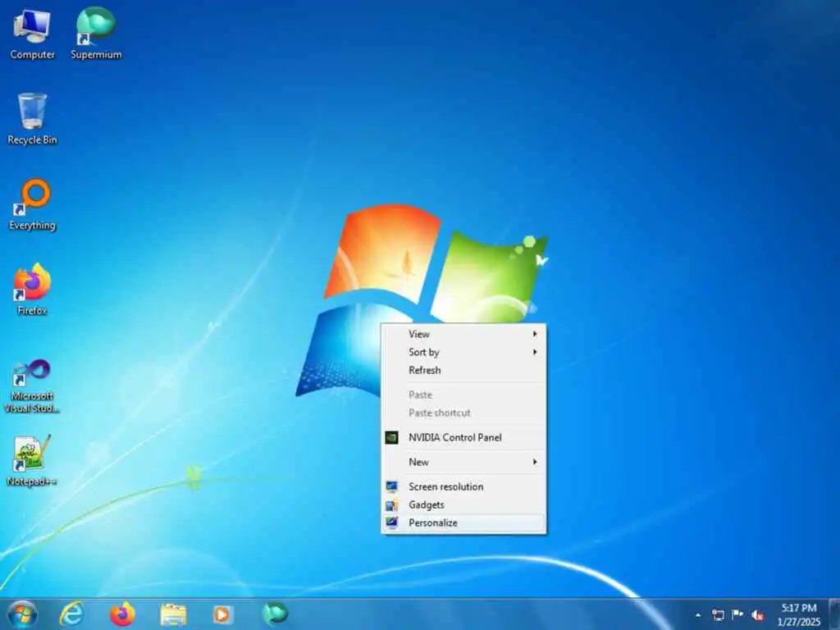Click the network tray icon
Viewport: 840px width, 630px height.
point(718,615)
